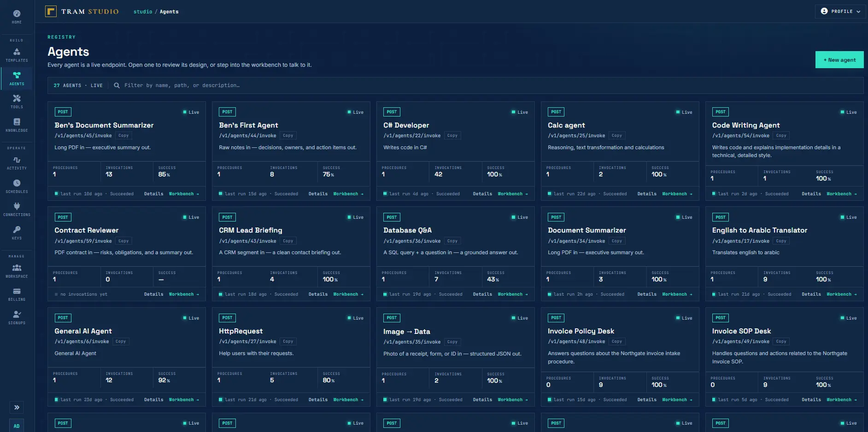868x432 pixels.
Task: Open Workbench for Image → Data
Action: (x=513, y=400)
